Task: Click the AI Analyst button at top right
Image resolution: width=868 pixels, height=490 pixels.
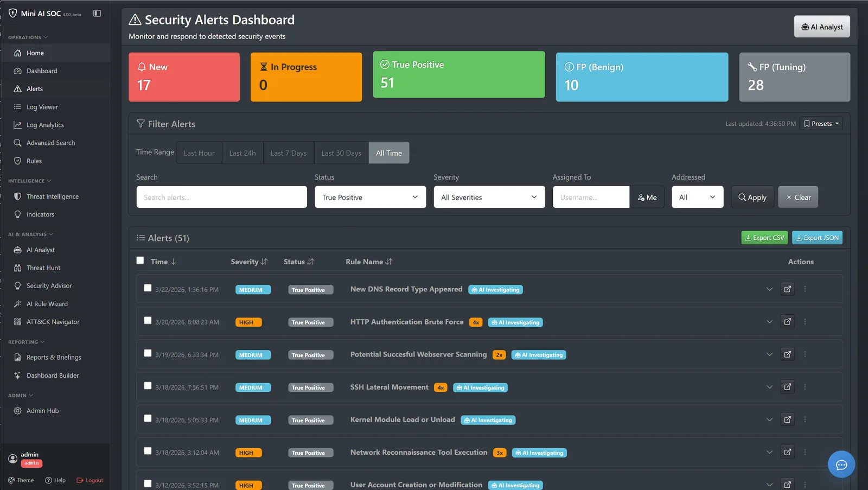Action: tap(822, 27)
